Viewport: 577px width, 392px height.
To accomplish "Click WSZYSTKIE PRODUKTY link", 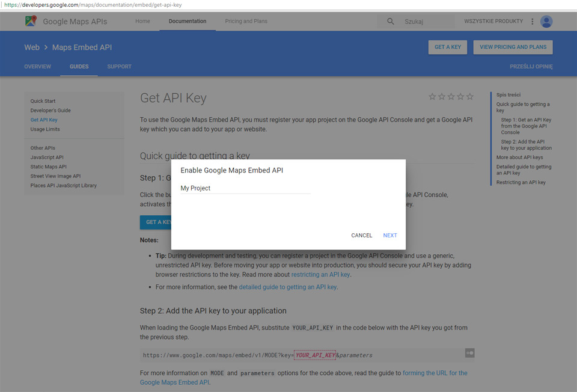I will tap(493, 22).
